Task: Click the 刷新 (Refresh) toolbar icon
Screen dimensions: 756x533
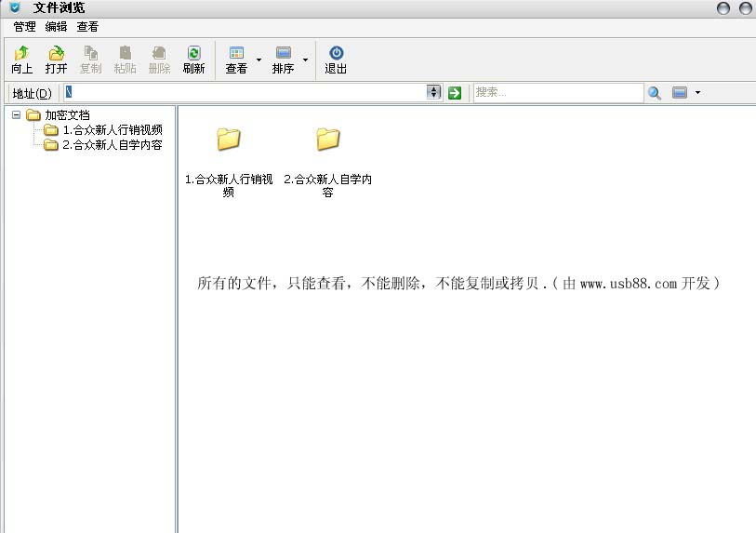Action: [x=193, y=55]
